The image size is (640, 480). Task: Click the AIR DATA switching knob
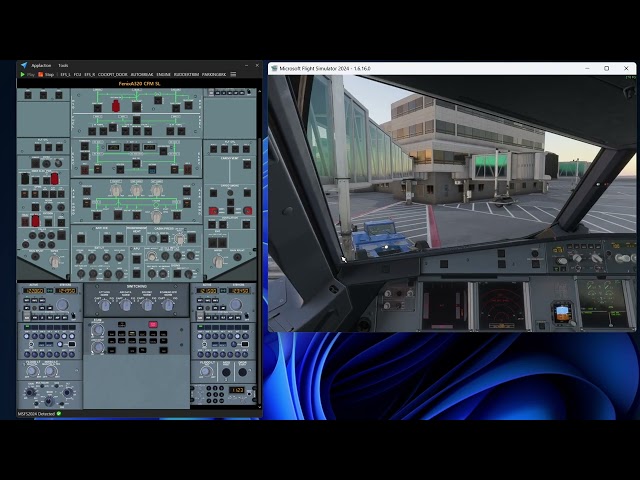pos(126,305)
